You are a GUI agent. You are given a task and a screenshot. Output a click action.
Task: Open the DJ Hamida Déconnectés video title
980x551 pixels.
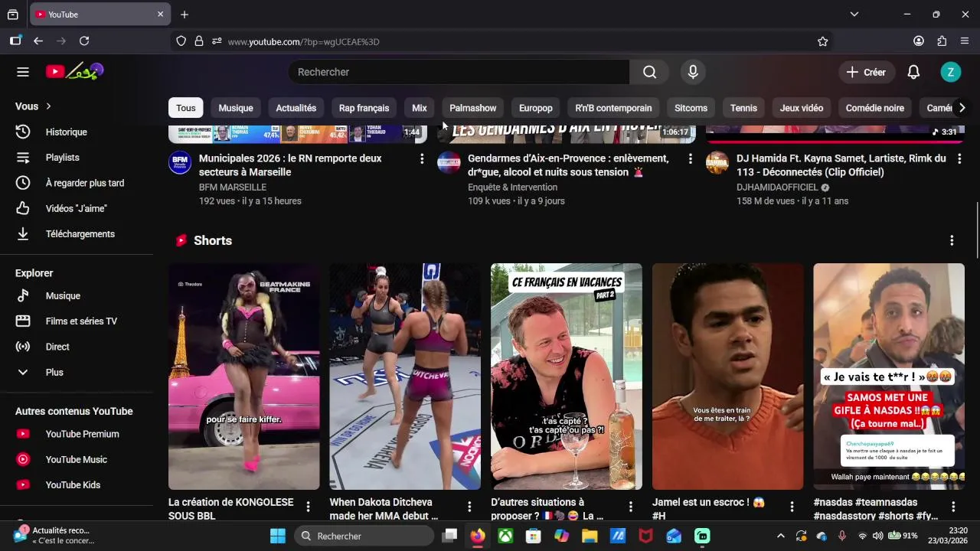pos(841,165)
